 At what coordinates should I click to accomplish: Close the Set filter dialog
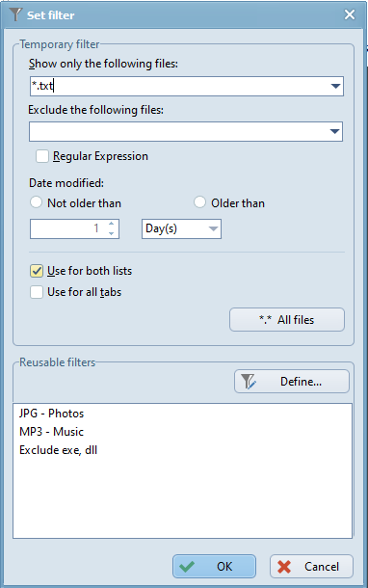coord(350,14)
